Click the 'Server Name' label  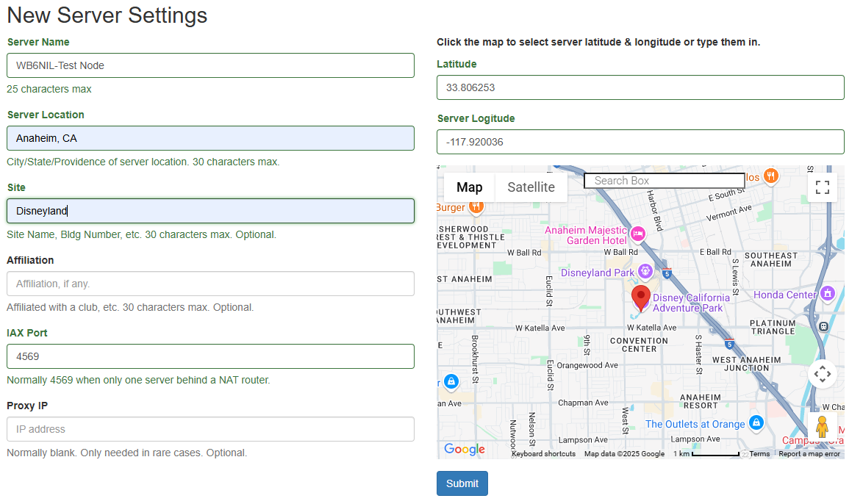click(x=38, y=43)
